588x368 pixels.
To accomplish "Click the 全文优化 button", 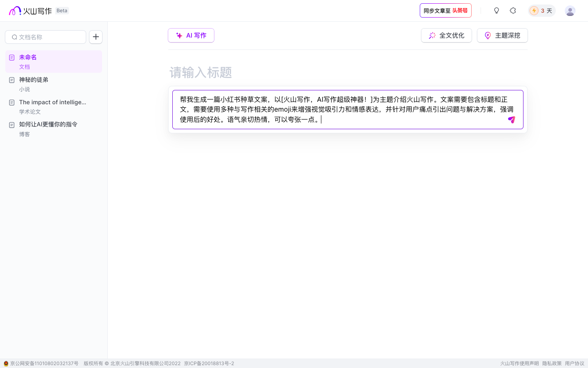I will (446, 36).
